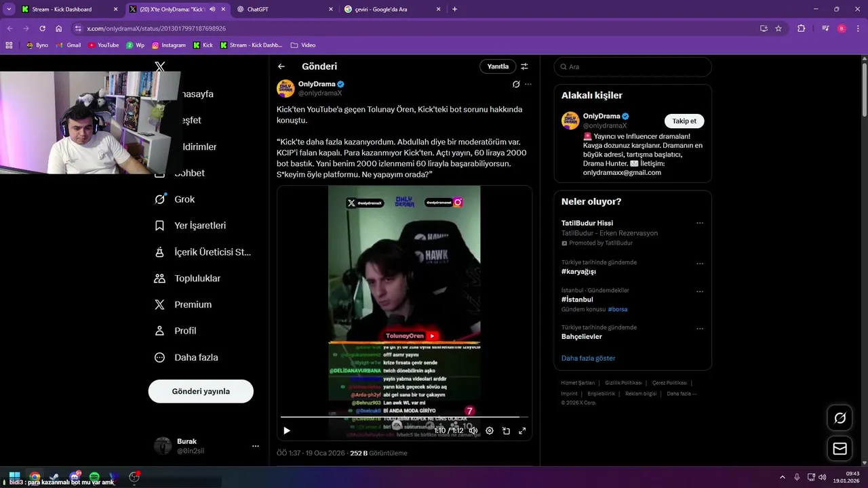
Task: Open the tab search dropdown arrow
Action: pyautogui.click(x=9, y=9)
